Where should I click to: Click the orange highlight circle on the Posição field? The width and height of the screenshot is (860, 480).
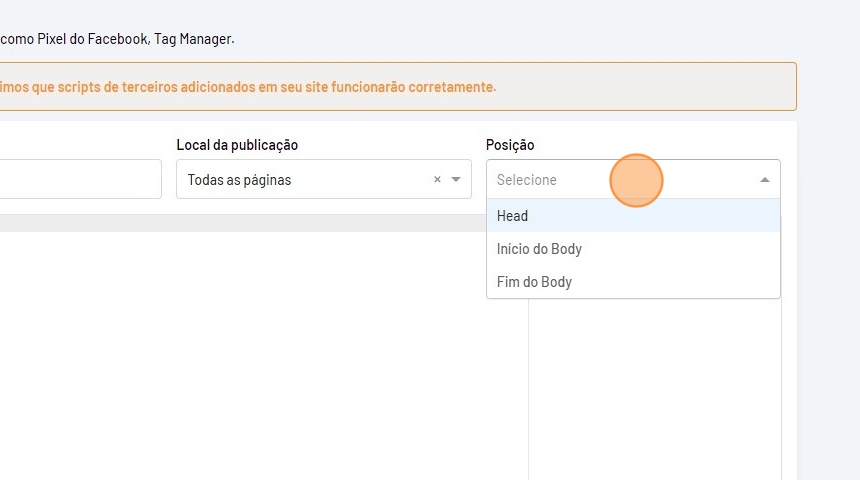tap(636, 181)
